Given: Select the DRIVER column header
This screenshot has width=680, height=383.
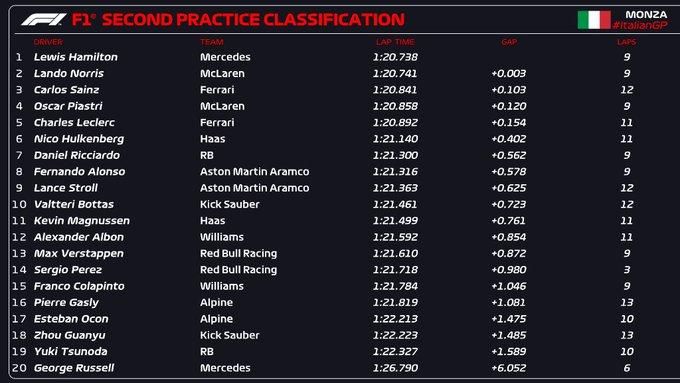Looking at the screenshot, I should point(48,42).
